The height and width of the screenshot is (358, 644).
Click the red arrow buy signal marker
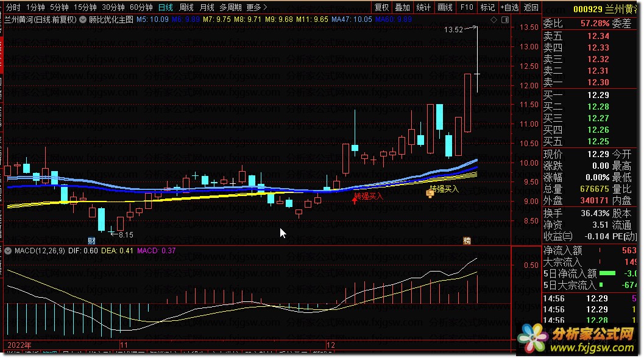pyautogui.click(x=355, y=200)
